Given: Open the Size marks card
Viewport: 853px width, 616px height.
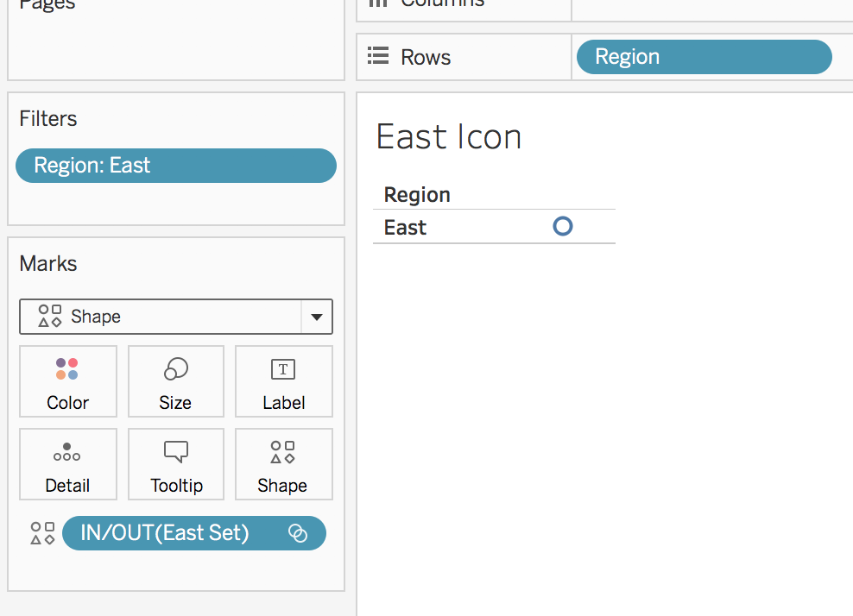Looking at the screenshot, I should pos(176,381).
